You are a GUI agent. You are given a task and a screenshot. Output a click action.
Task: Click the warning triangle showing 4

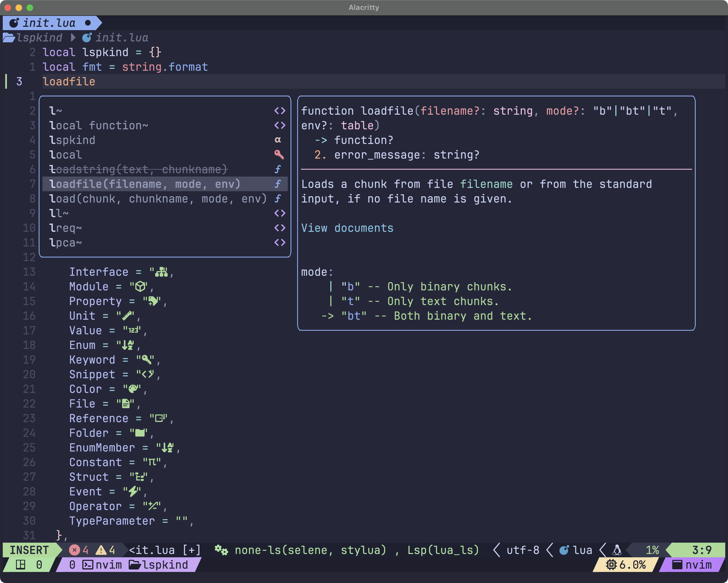click(x=101, y=550)
